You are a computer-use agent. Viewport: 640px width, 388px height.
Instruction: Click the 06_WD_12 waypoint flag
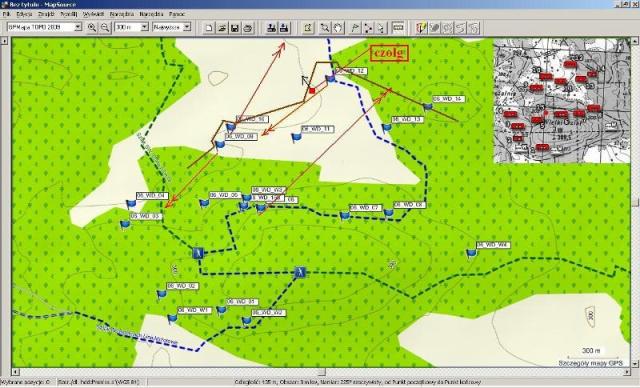(330, 78)
